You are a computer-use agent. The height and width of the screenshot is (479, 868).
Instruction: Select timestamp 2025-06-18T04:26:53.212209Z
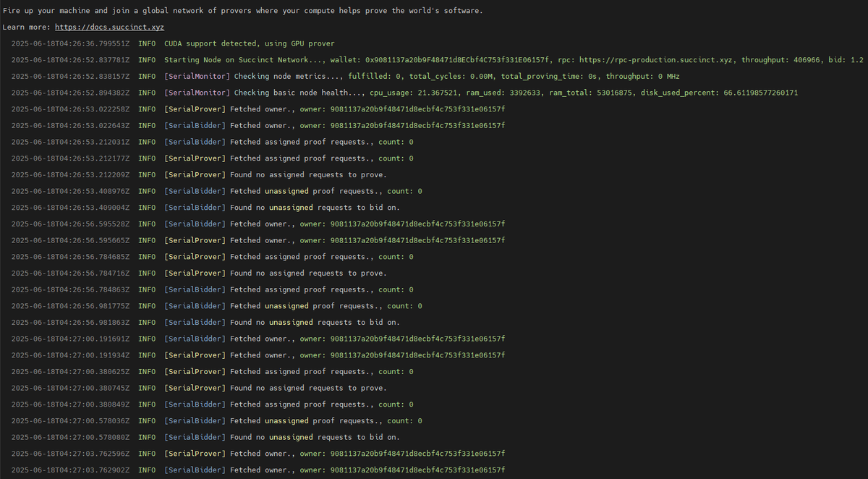(x=70, y=175)
